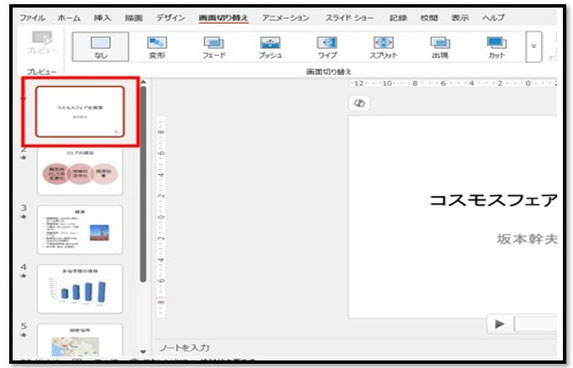Switch to the 記録 (Record) tab
573x368 pixels.
(x=398, y=18)
